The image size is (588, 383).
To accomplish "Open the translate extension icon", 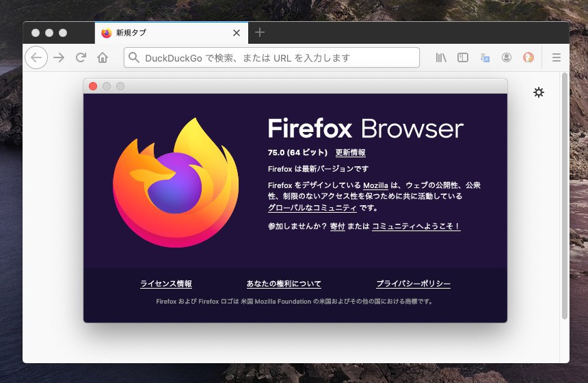I will pos(485,57).
